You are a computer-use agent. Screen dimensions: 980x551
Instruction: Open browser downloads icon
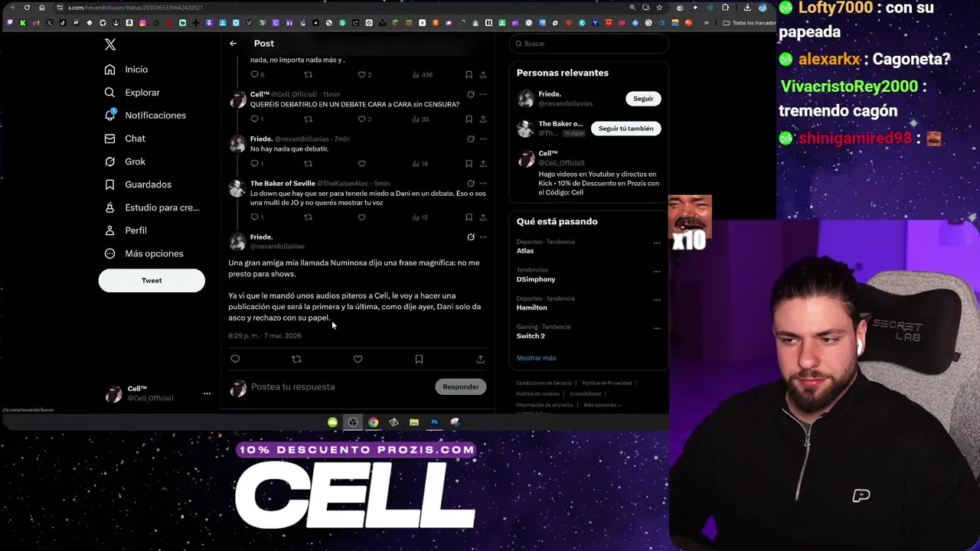[x=747, y=8]
